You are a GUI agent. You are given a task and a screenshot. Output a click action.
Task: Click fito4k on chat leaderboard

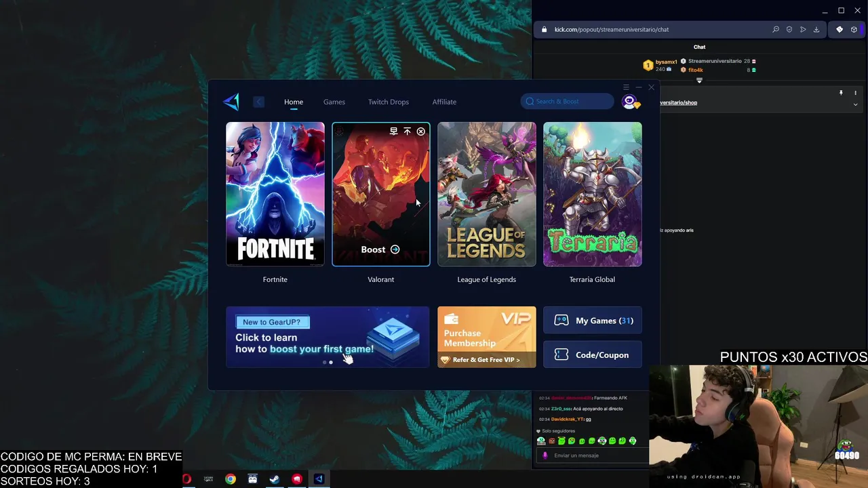coord(696,70)
